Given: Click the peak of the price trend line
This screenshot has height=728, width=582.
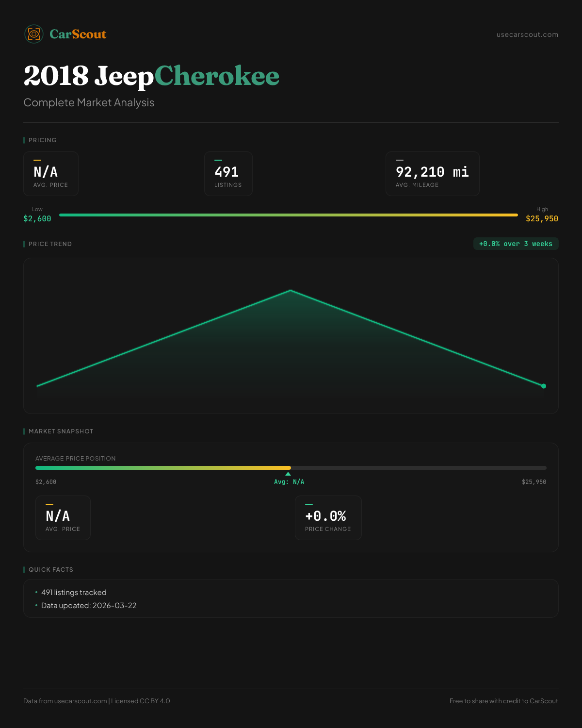Looking at the screenshot, I should (291, 290).
